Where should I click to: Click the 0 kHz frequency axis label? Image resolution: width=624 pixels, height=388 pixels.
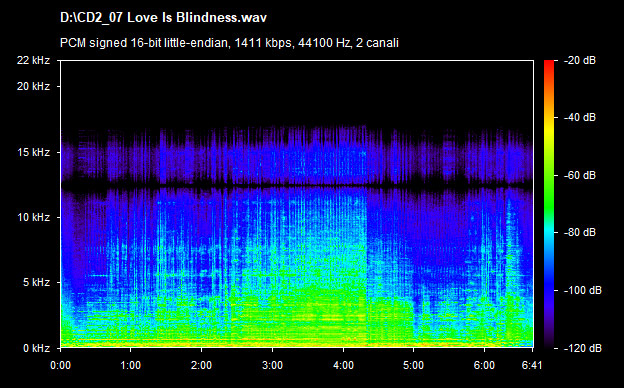coord(36,348)
